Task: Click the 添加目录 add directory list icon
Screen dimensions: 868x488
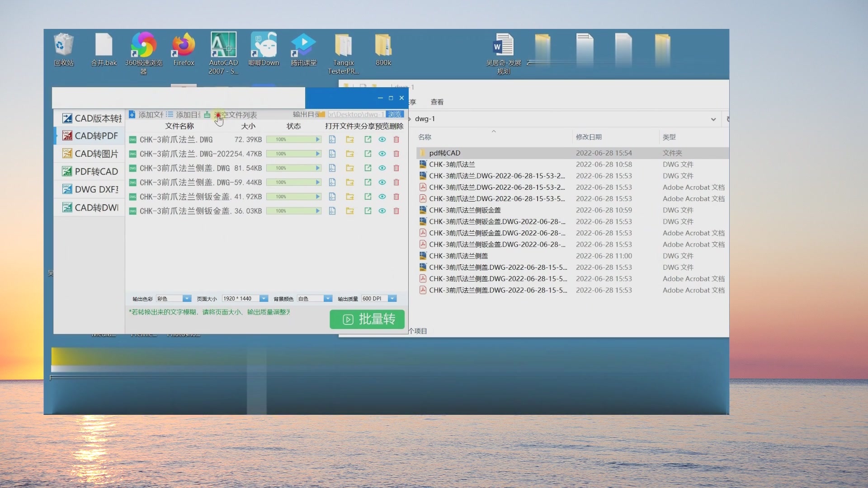Action: point(170,115)
